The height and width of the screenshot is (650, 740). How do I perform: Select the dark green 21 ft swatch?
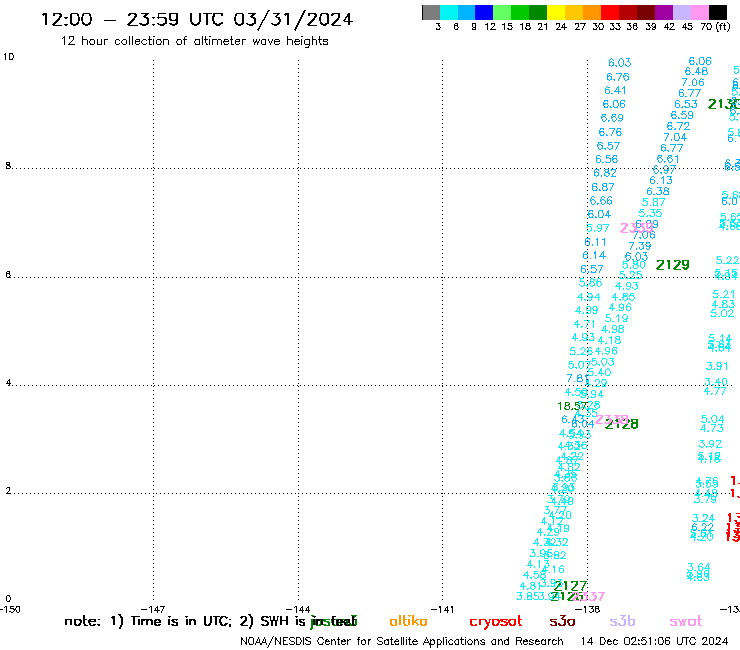pyautogui.click(x=538, y=12)
